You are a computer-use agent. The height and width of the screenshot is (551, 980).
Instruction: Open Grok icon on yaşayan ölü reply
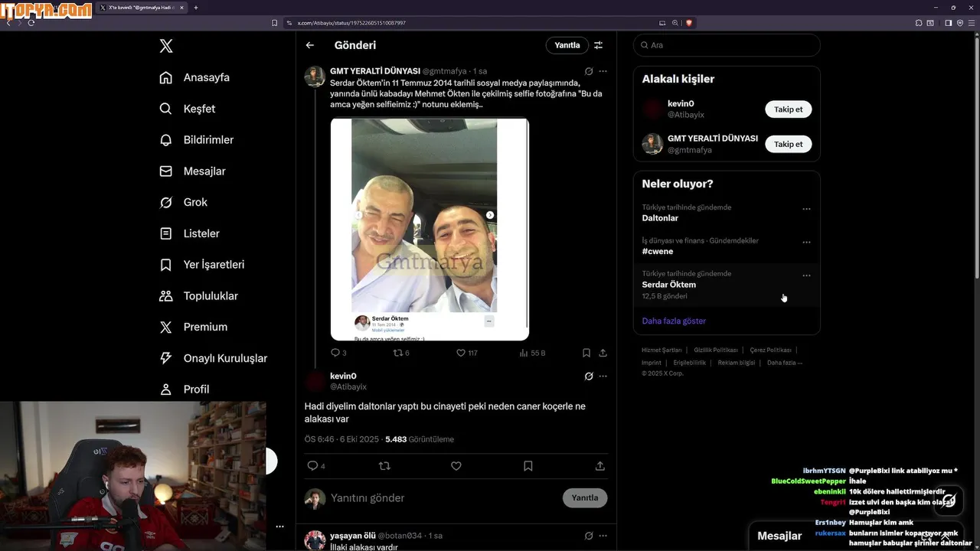[x=589, y=536]
